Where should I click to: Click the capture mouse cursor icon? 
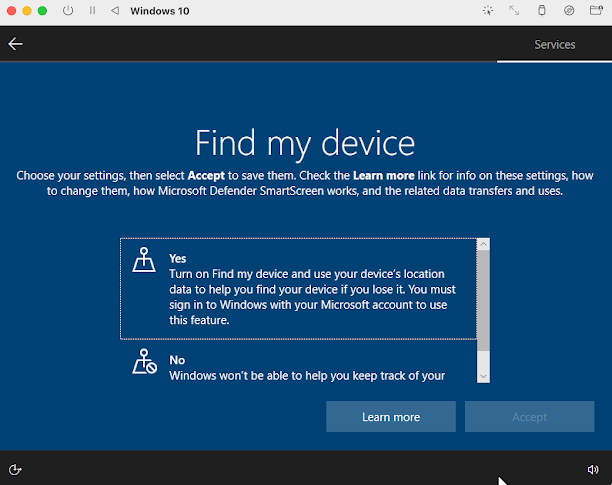(x=488, y=11)
